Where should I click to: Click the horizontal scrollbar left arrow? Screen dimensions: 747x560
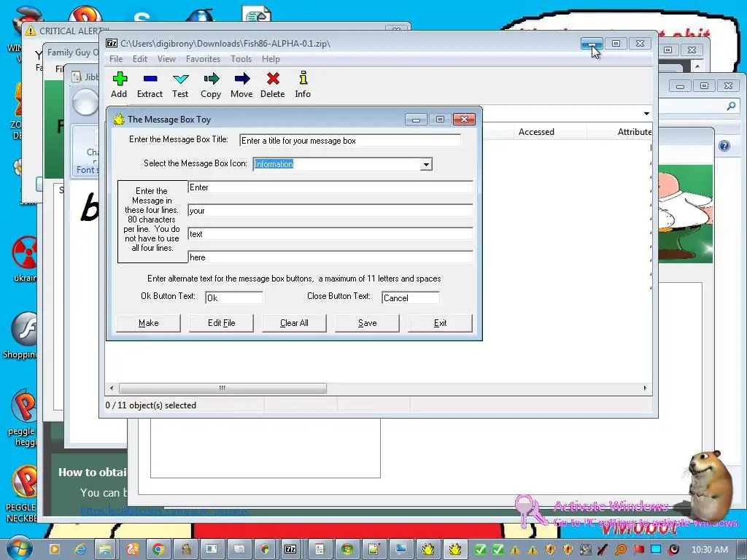(x=112, y=388)
